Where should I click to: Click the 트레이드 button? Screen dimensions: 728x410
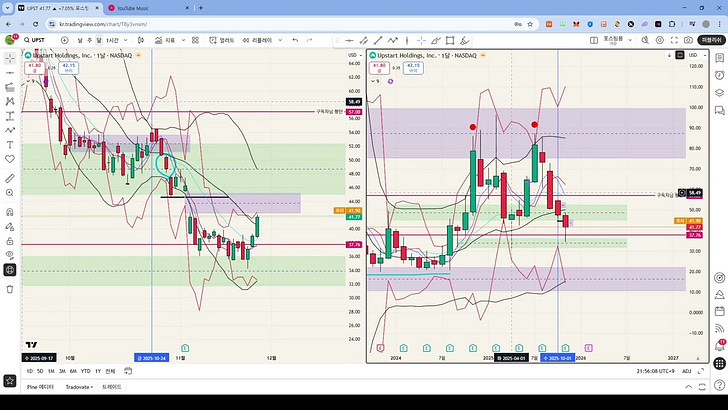111,387
